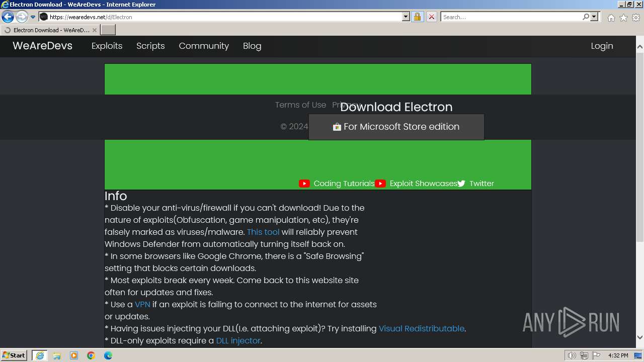Click the Microsoft Store bag icon
This screenshot has width=644, height=362.
pos(337,127)
